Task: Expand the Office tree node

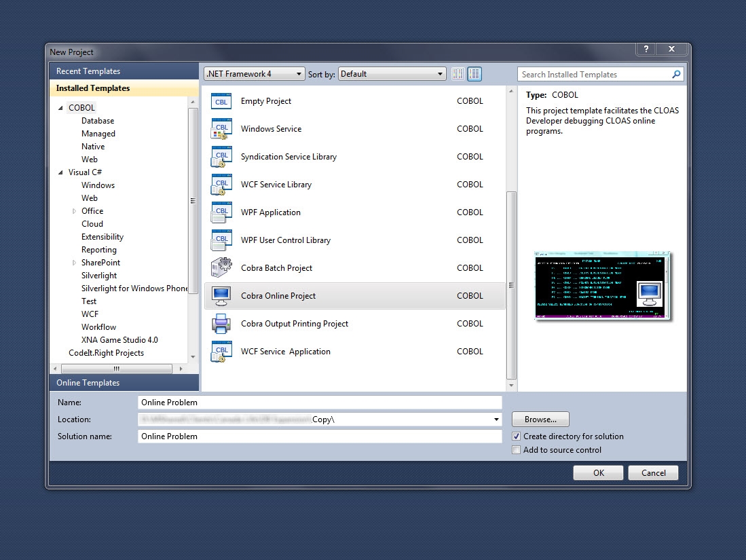Action: pyautogui.click(x=74, y=211)
